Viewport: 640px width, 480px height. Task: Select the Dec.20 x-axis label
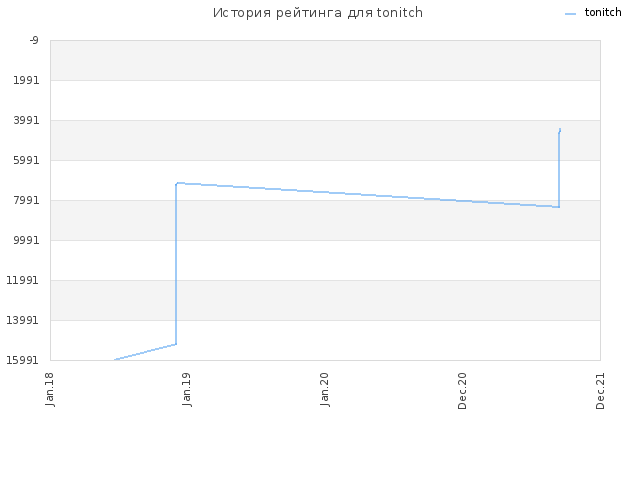click(x=462, y=391)
